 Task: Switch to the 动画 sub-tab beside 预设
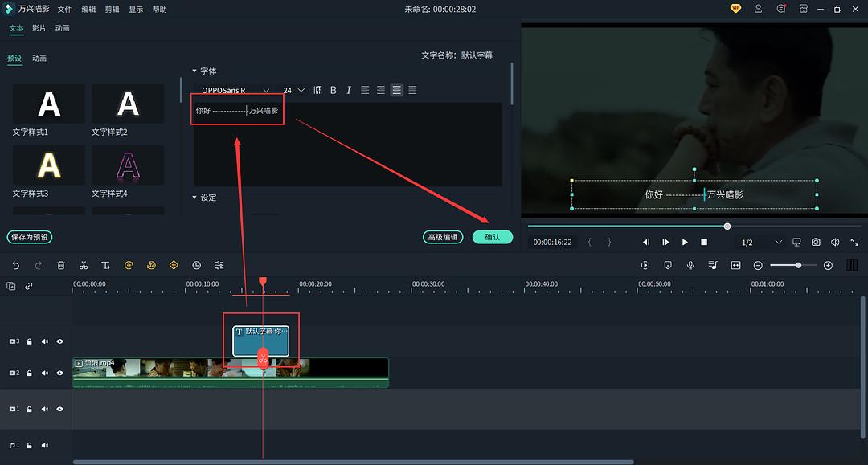39,58
